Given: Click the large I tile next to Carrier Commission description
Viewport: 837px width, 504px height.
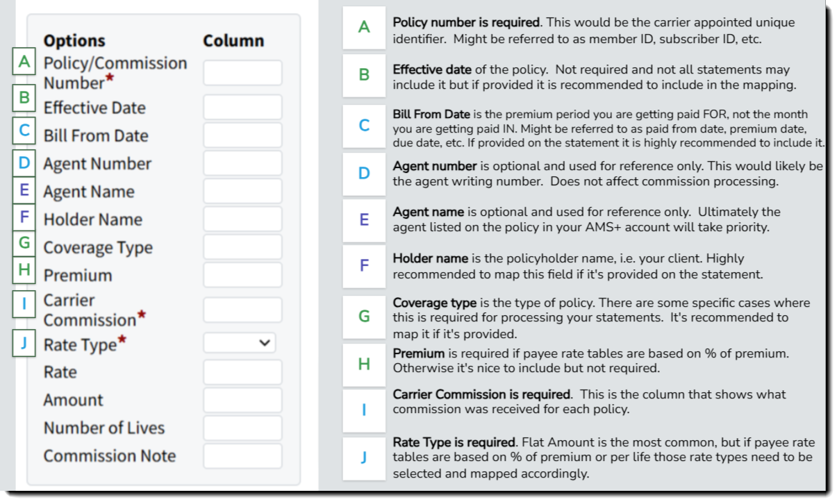Looking at the screenshot, I should [364, 410].
